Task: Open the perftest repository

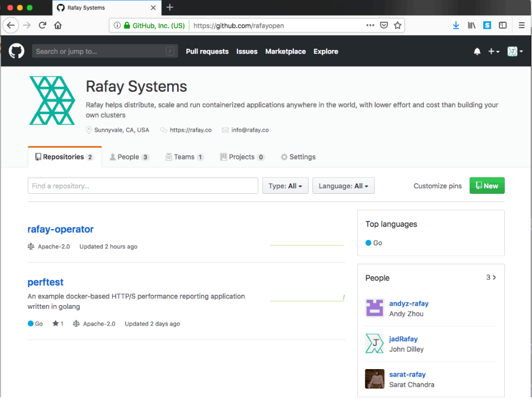Action: coord(46,282)
